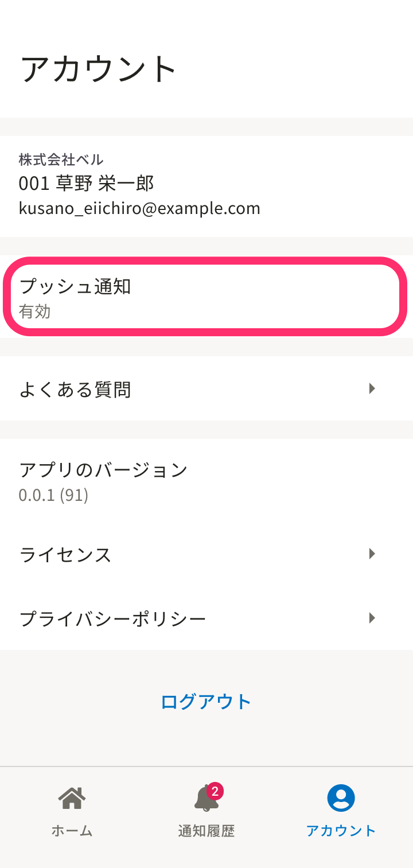Image resolution: width=413 pixels, height=868 pixels.
Task: Expand the よくある質問 arrow
Action: (x=372, y=389)
